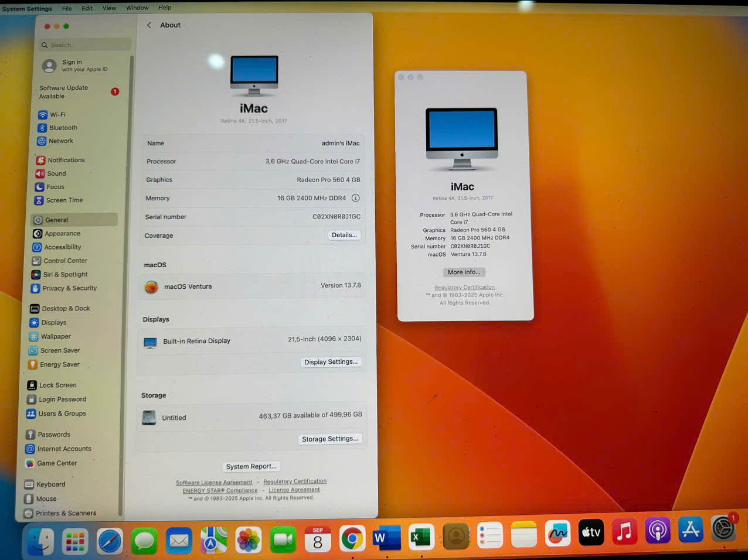Open Safari from the Dock
Screen dimensions: 748x560
click(110, 541)
